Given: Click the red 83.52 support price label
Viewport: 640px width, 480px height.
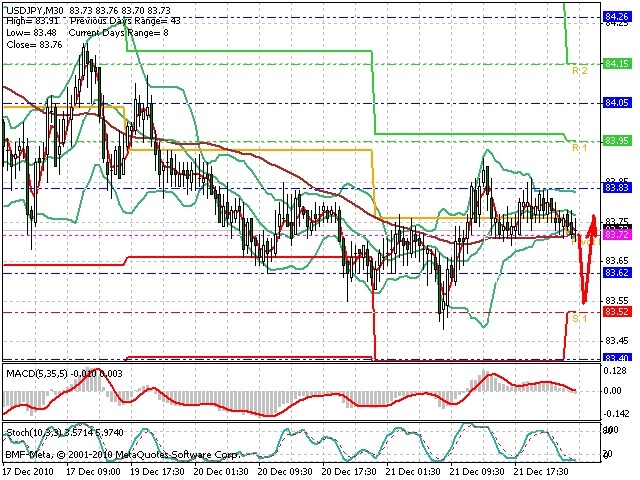Looking at the screenshot, I should click(x=617, y=312).
